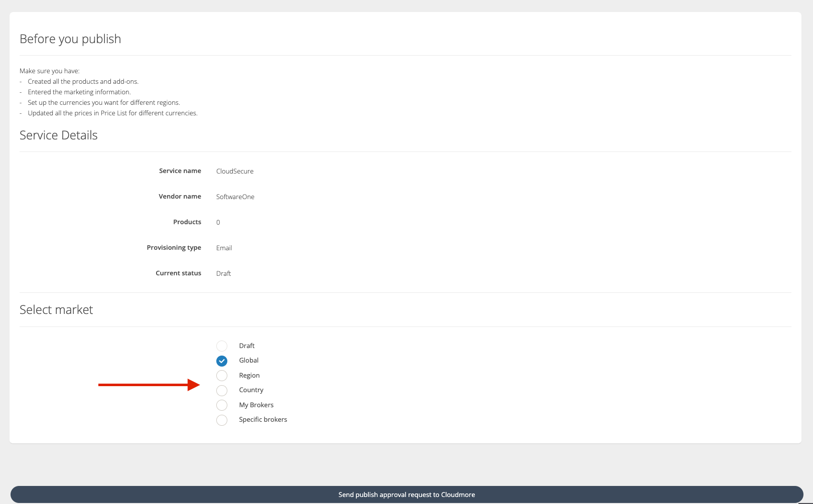Click the Specific brokers text label
Screen dimensions: 813x504
click(x=263, y=419)
